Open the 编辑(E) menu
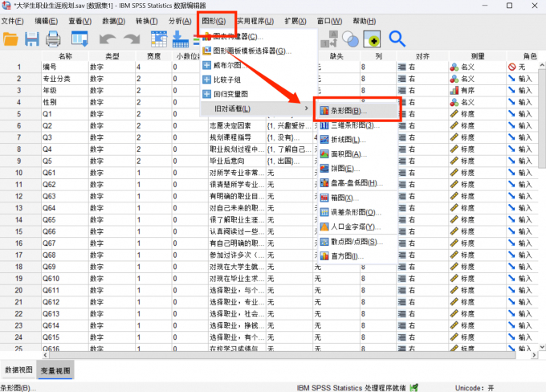The width and height of the screenshot is (546, 392). point(47,21)
